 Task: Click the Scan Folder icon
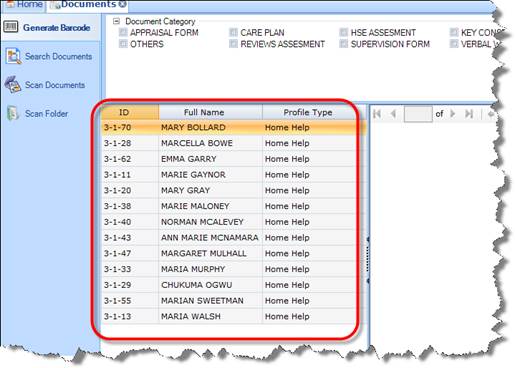pos(13,113)
